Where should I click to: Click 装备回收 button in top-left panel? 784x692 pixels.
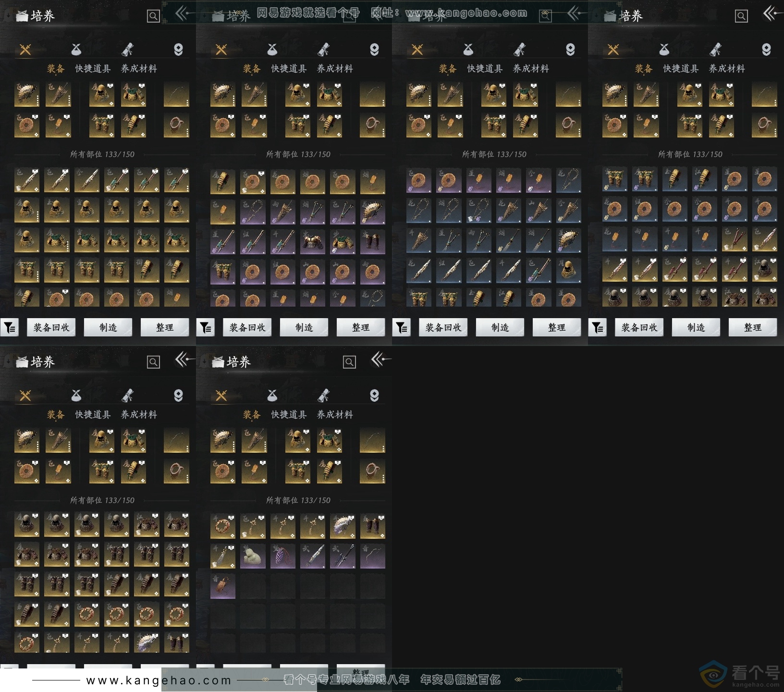click(x=51, y=327)
